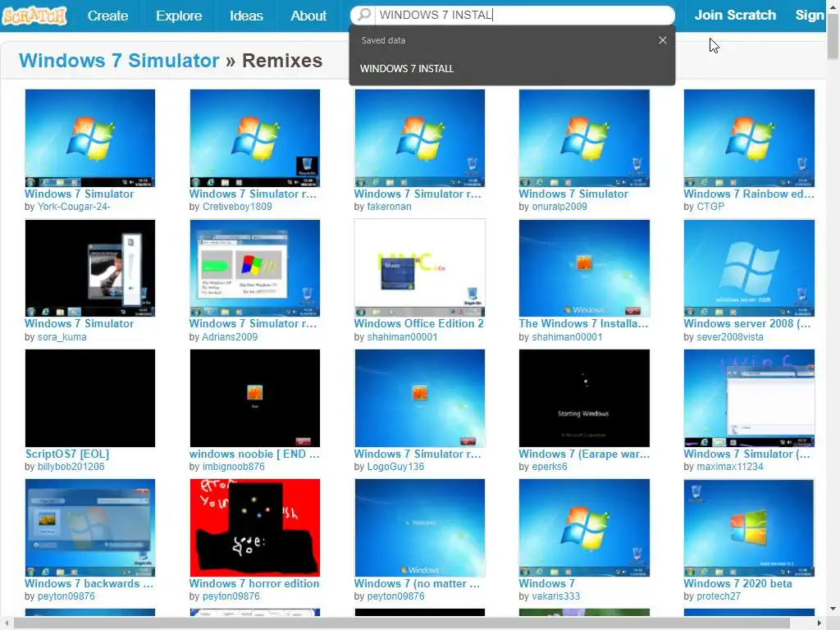Click author link eperks6
The height and width of the screenshot is (630, 840).
point(550,467)
